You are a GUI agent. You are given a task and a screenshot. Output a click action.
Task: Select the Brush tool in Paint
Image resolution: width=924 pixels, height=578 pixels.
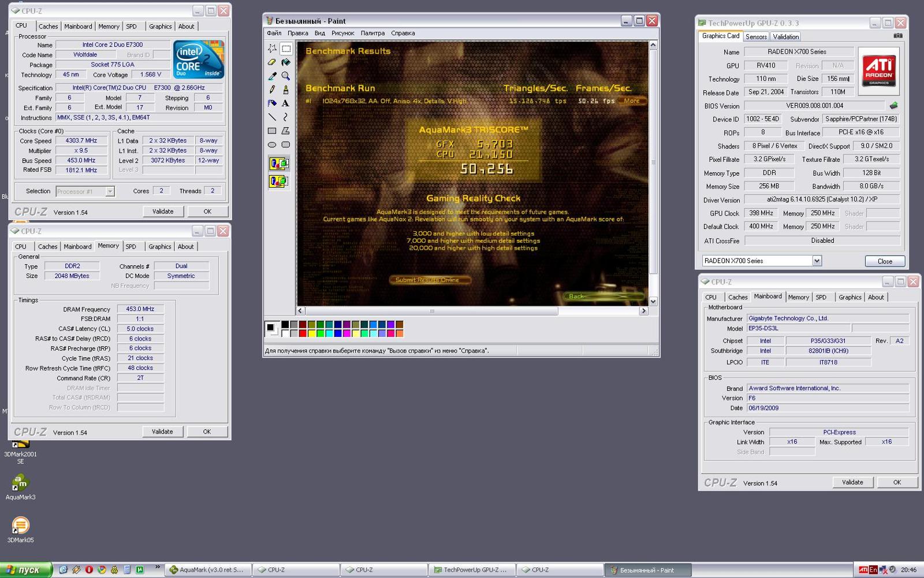pyautogui.click(x=286, y=90)
